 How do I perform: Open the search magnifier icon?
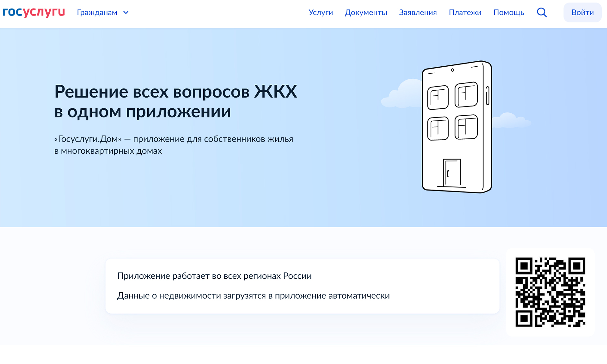pos(542,13)
